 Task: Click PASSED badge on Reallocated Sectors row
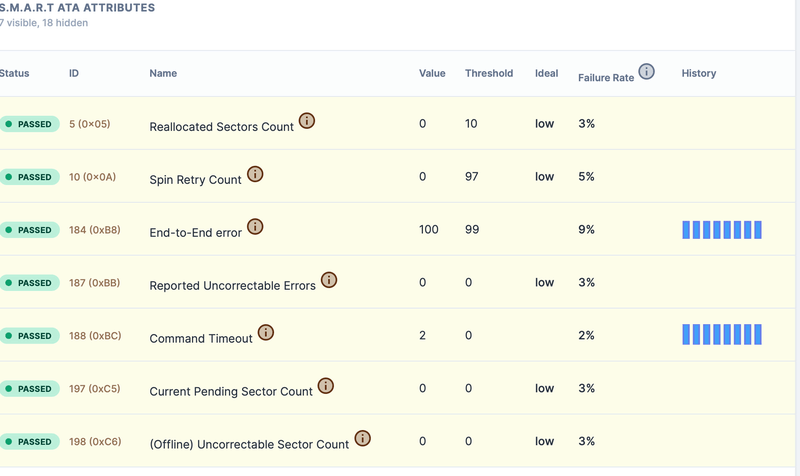click(x=30, y=124)
